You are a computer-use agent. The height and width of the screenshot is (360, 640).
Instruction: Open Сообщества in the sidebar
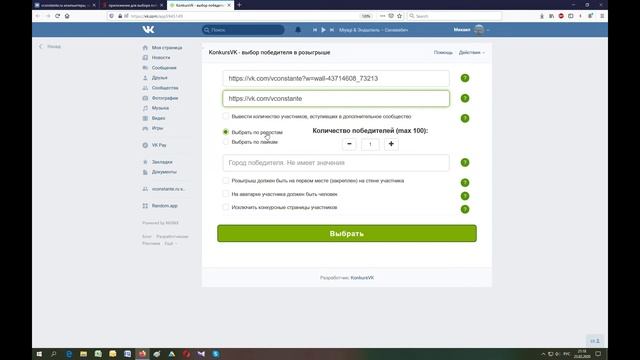point(165,88)
